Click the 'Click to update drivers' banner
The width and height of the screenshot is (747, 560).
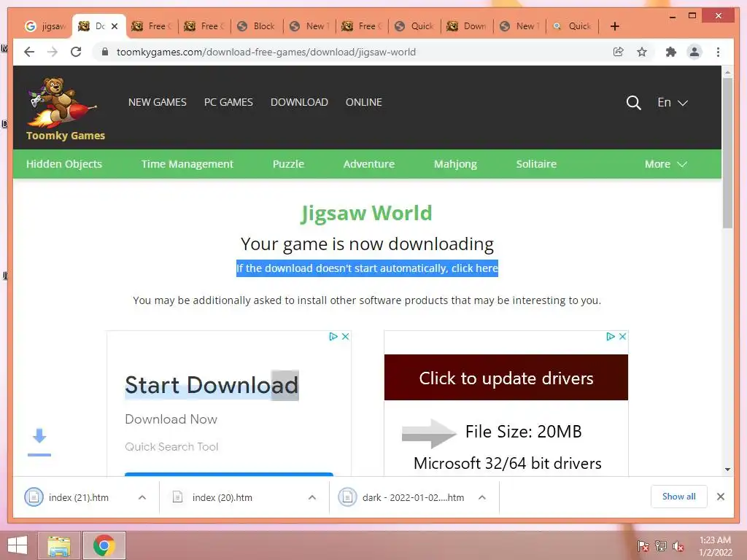pos(506,377)
